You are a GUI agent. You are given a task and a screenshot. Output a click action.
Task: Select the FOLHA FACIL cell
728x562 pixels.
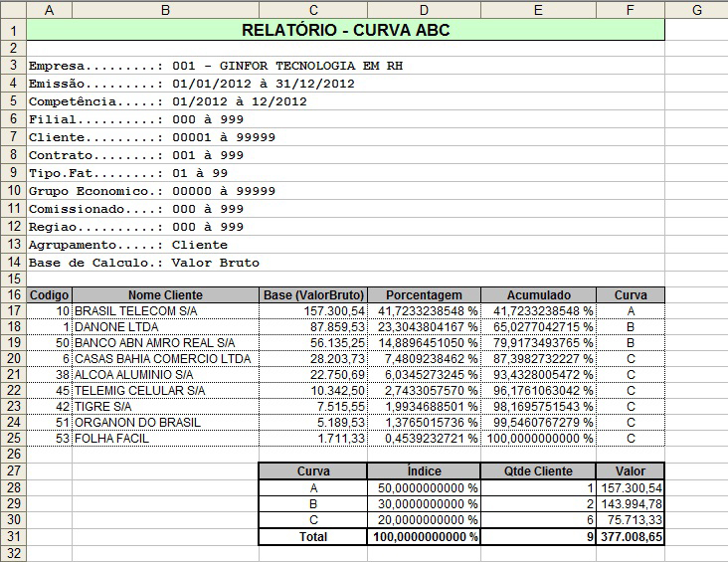pyautogui.click(x=165, y=439)
